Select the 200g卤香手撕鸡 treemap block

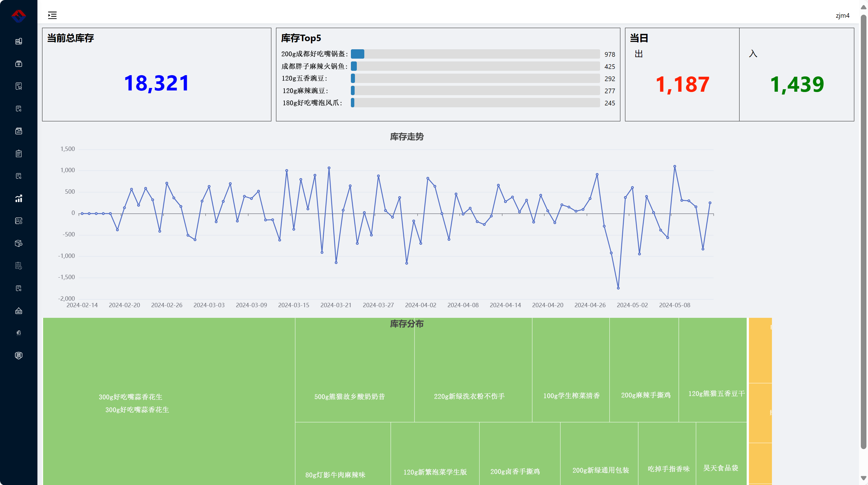[x=520, y=454]
